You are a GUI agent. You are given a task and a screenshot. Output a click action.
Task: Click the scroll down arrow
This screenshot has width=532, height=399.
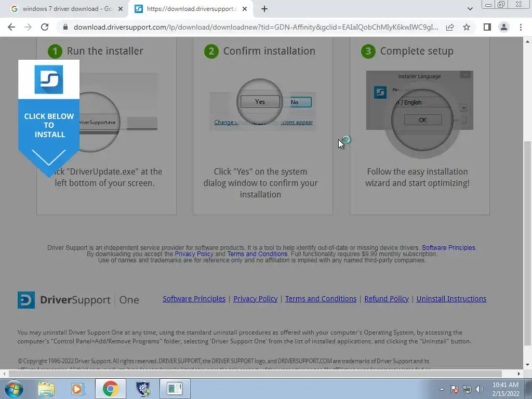pyautogui.click(x=527, y=365)
